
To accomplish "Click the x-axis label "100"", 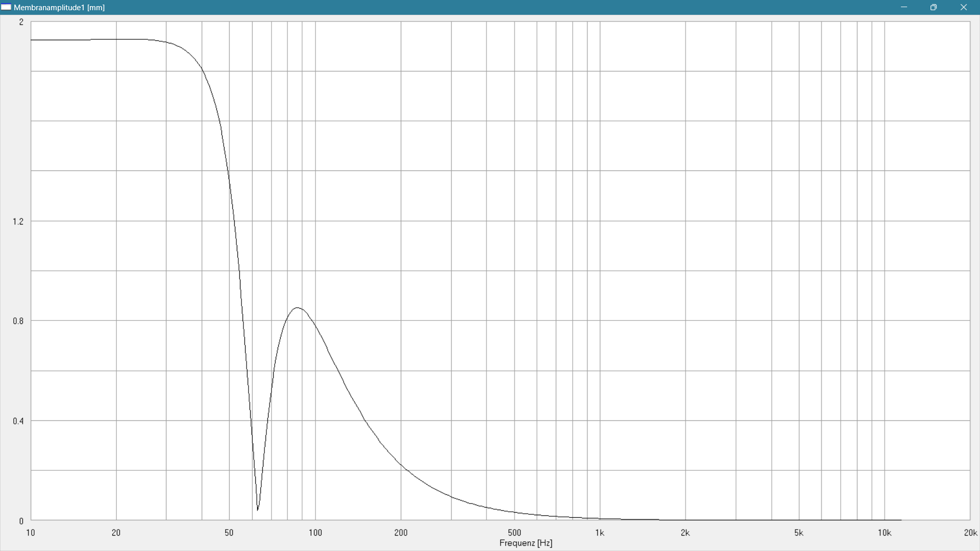I will (315, 533).
